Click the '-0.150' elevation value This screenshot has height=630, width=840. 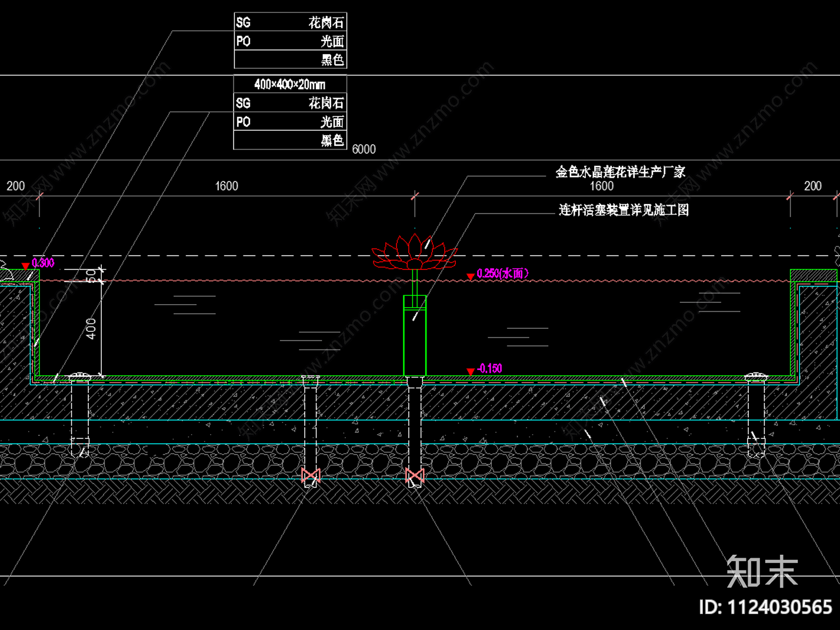coord(490,369)
